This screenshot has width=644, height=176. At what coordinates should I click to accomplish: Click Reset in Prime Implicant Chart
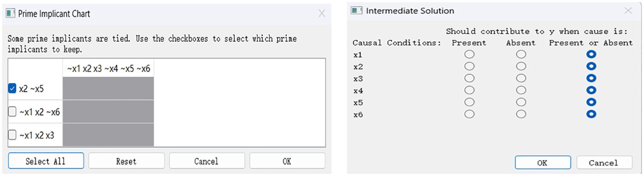(126, 161)
